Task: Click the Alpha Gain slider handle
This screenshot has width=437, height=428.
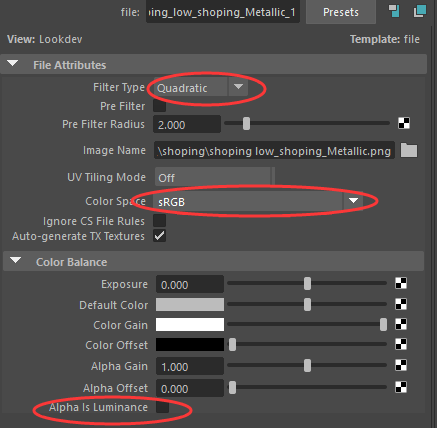Action: coord(307,365)
